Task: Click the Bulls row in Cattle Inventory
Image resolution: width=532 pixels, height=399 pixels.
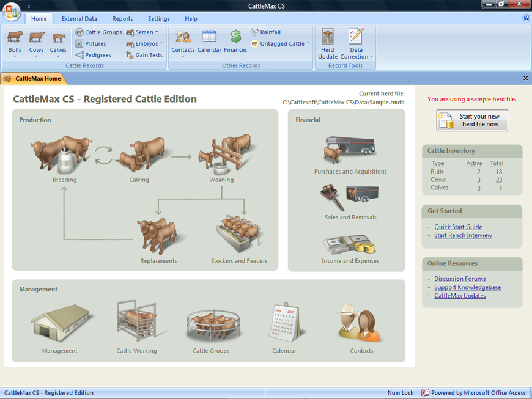Action: point(467,172)
